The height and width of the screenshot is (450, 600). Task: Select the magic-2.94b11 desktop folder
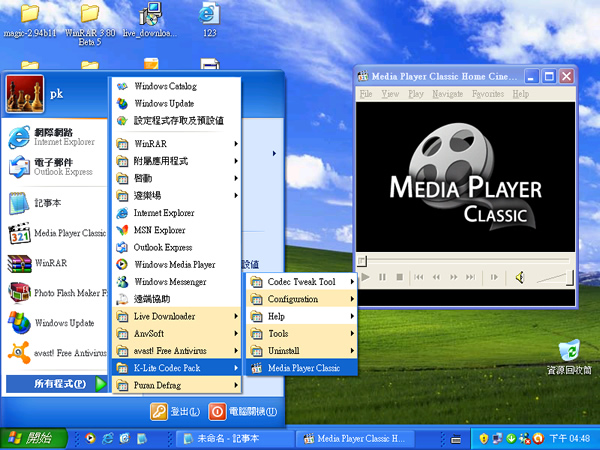click(x=30, y=20)
